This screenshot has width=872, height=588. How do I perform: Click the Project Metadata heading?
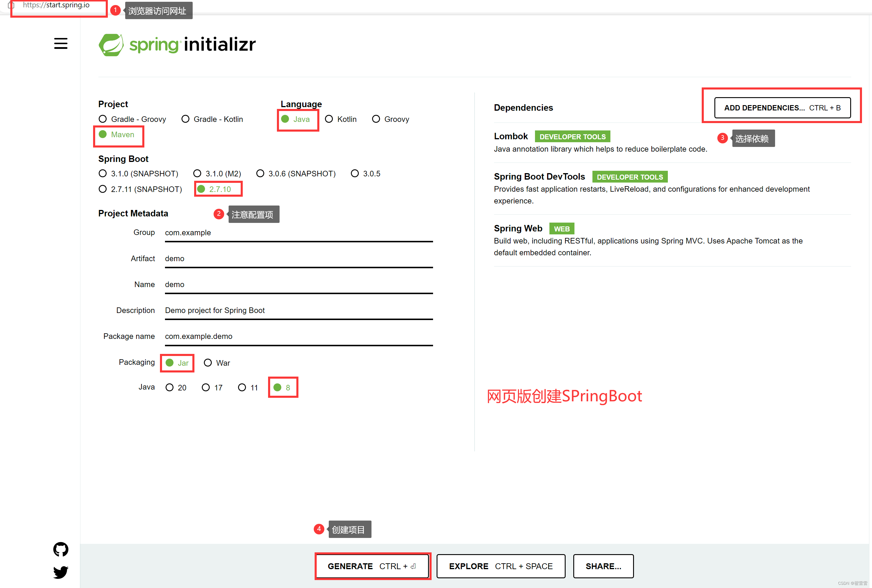pos(133,213)
